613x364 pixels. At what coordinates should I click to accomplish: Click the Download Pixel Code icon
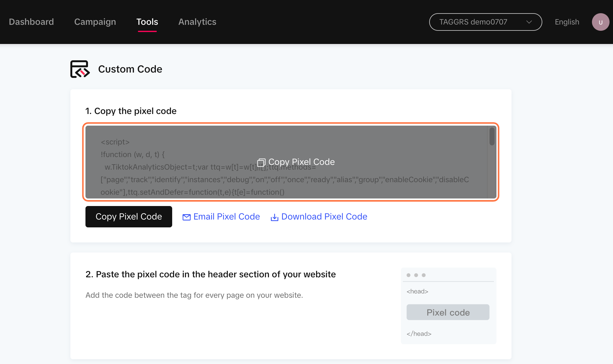coord(274,217)
